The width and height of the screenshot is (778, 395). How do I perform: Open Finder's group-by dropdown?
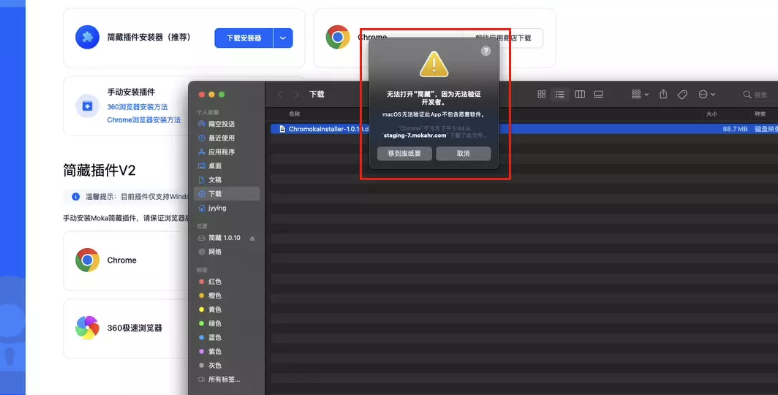(x=640, y=94)
